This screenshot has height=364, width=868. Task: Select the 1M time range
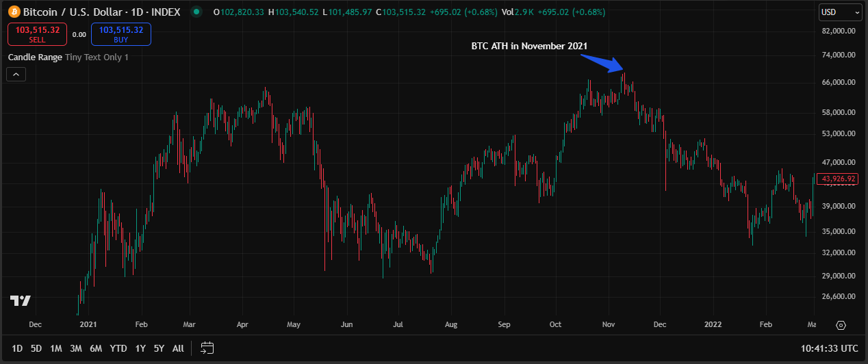click(x=56, y=348)
